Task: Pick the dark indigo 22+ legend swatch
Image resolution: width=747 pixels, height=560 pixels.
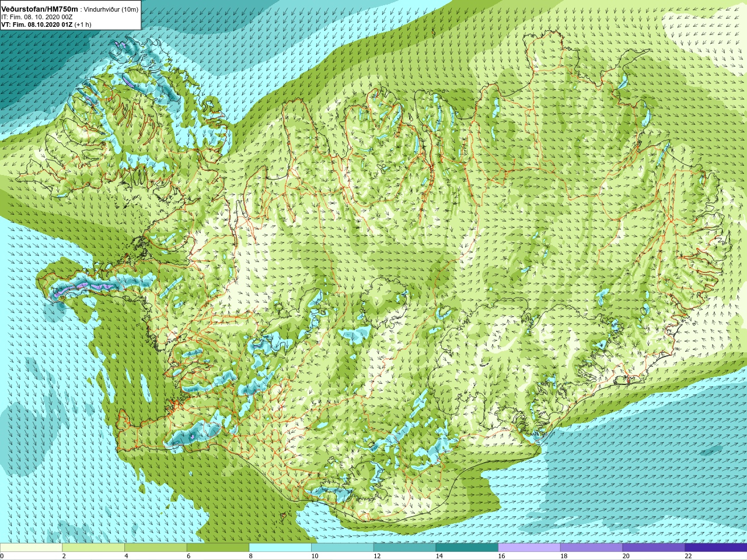Action: point(715,547)
